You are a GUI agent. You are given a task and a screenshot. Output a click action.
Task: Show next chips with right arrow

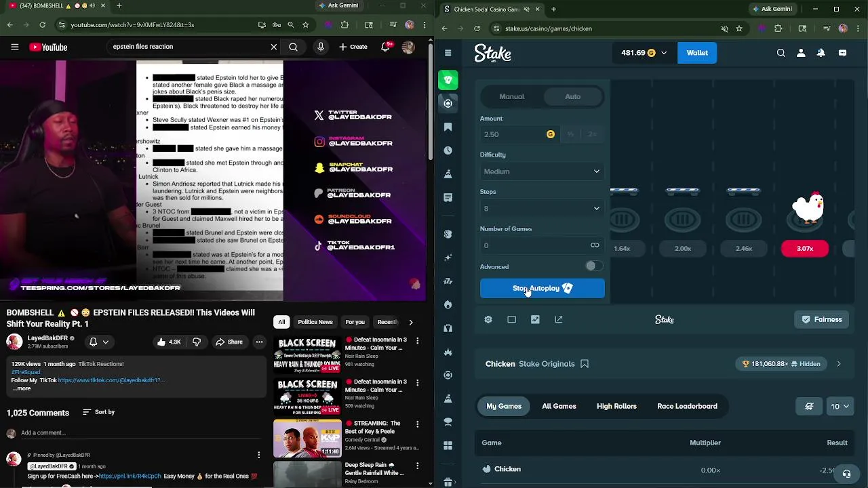(x=410, y=322)
